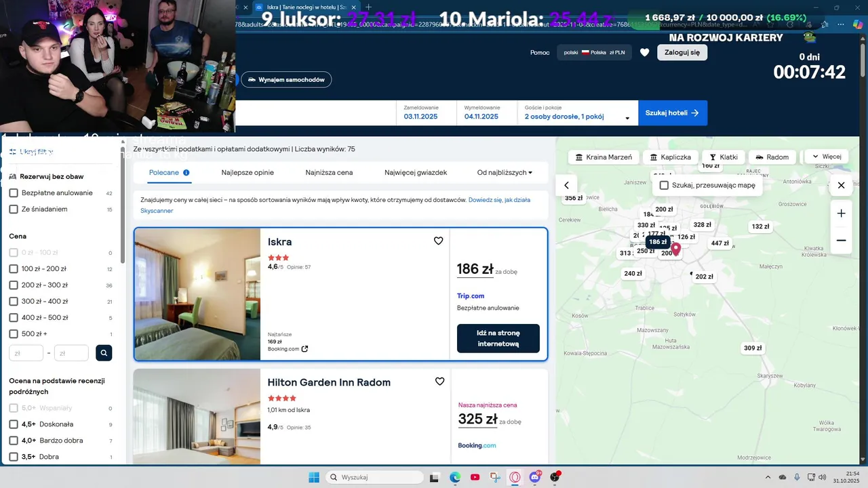Zoom in on the map
The image size is (868, 488).
pyautogui.click(x=841, y=213)
